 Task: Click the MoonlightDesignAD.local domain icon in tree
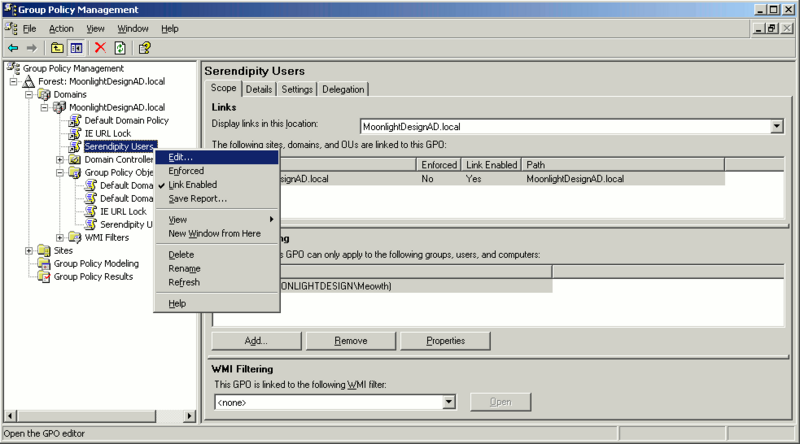click(x=60, y=107)
